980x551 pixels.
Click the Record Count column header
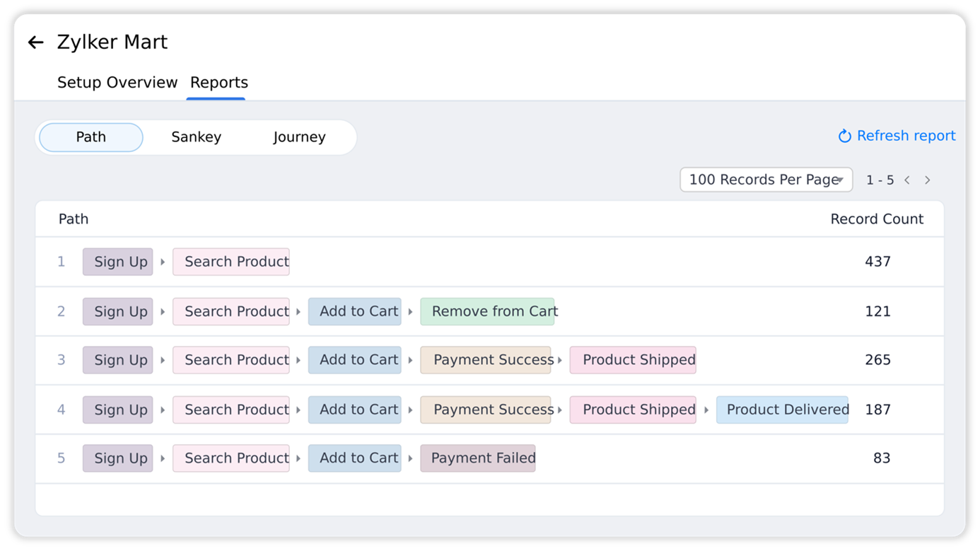pyautogui.click(x=876, y=219)
